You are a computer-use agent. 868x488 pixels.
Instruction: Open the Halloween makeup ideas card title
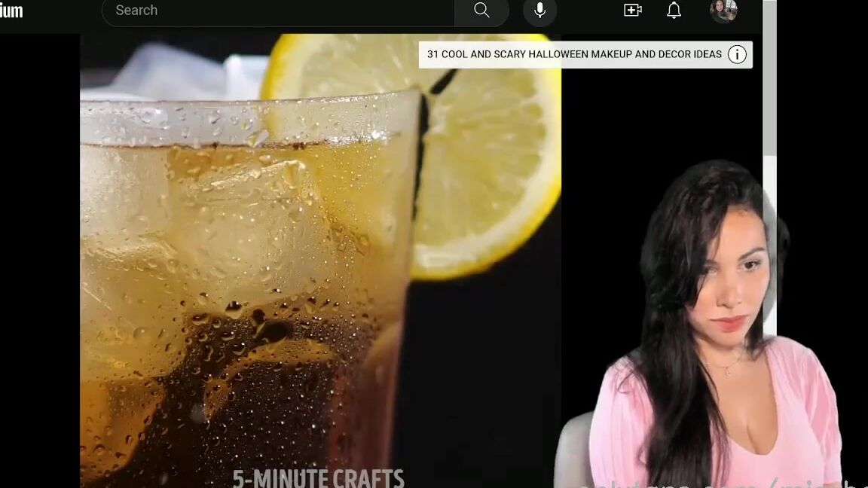[x=574, y=54]
